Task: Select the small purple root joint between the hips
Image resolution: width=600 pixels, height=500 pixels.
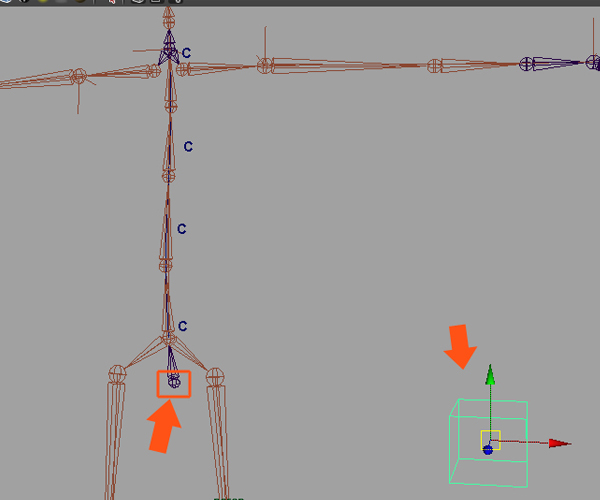Action: tap(174, 382)
